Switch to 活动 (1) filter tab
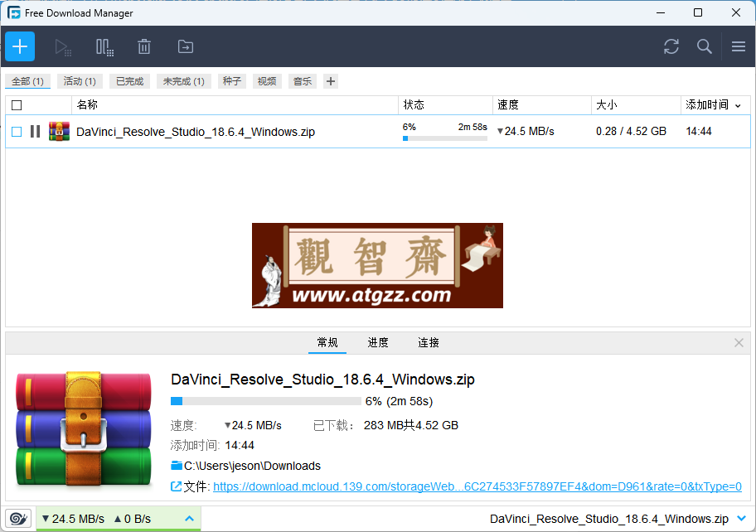This screenshot has width=756, height=532. coord(80,81)
